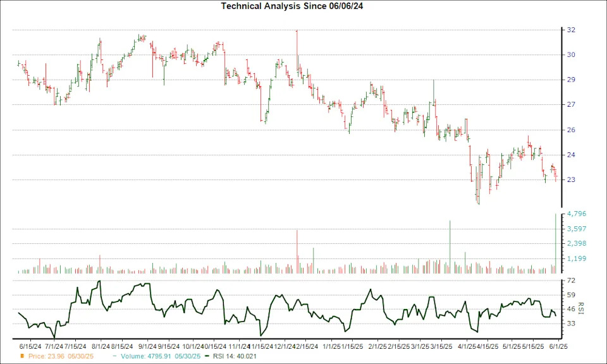The height and width of the screenshot is (364, 607).
Task: Click the teal Volume legend dash marker
Action: pyautogui.click(x=114, y=356)
